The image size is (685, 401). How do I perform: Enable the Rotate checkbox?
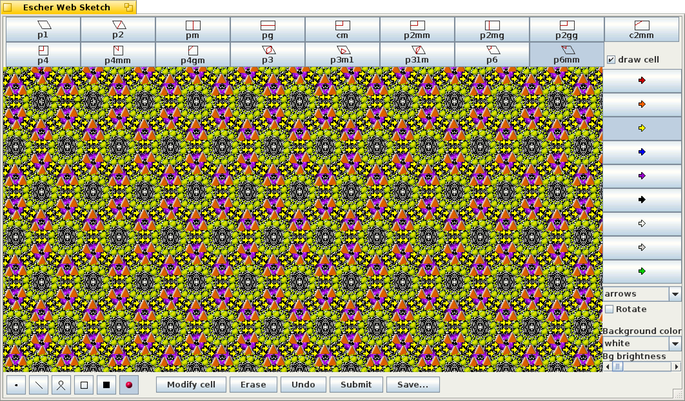(x=609, y=309)
